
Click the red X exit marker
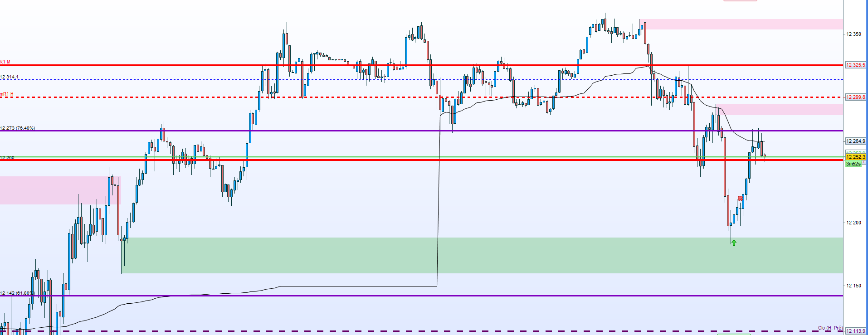tap(740, 199)
